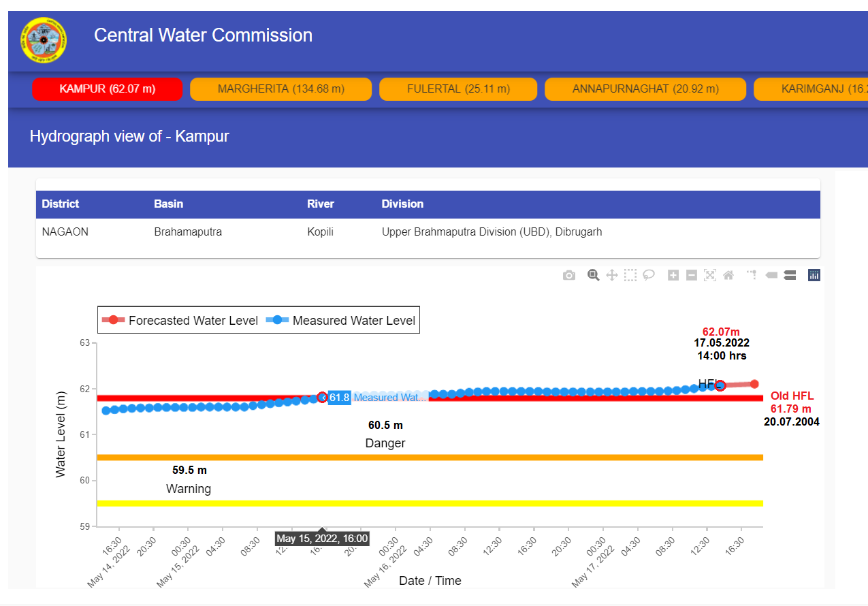Viewport: 868px width, 606px height.
Task: Toggle spike lines on the hydrograph
Action: pyautogui.click(x=751, y=275)
